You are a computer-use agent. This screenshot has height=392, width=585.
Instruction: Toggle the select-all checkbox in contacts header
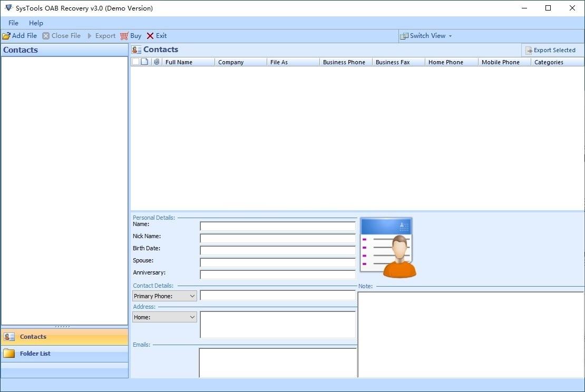(135, 62)
